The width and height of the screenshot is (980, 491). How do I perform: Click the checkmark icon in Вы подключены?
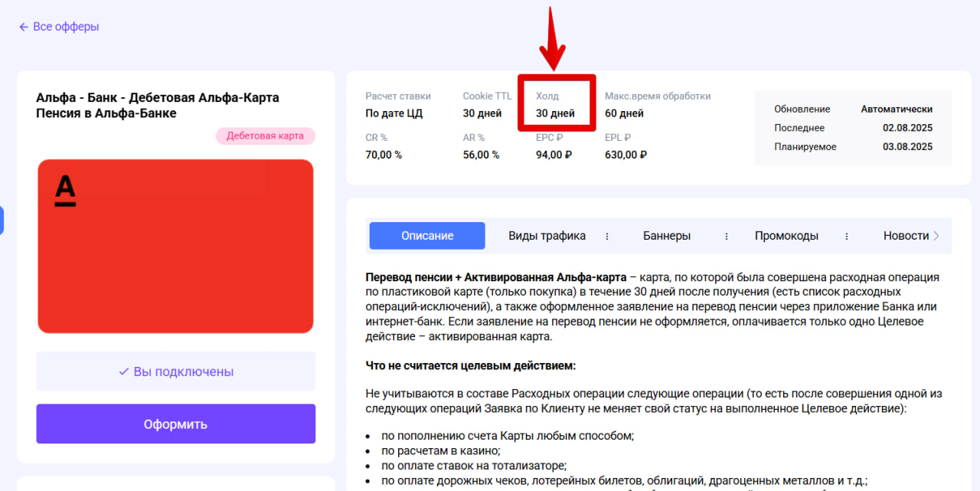pos(123,372)
